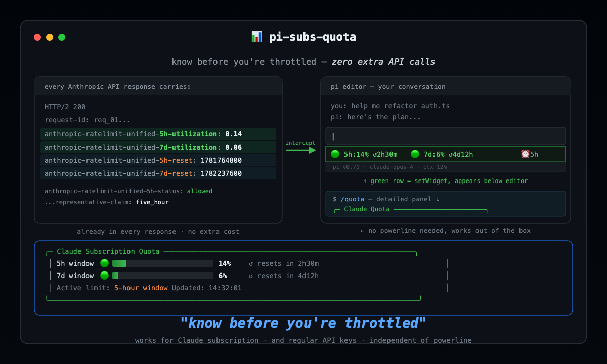Click the 7d-utilization header row with 0.06
Image resolution: width=607 pixels, height=364 pixels.
158,147
